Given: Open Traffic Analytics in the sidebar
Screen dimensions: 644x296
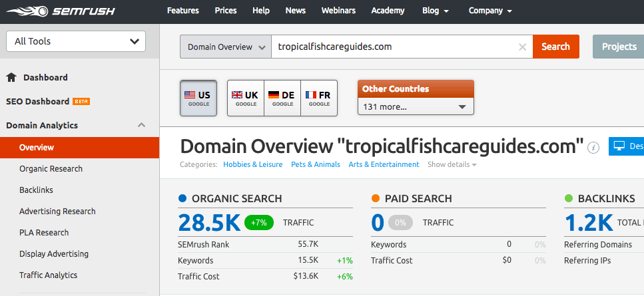Looking at the screenshot, I should click(x=48, y=275).
